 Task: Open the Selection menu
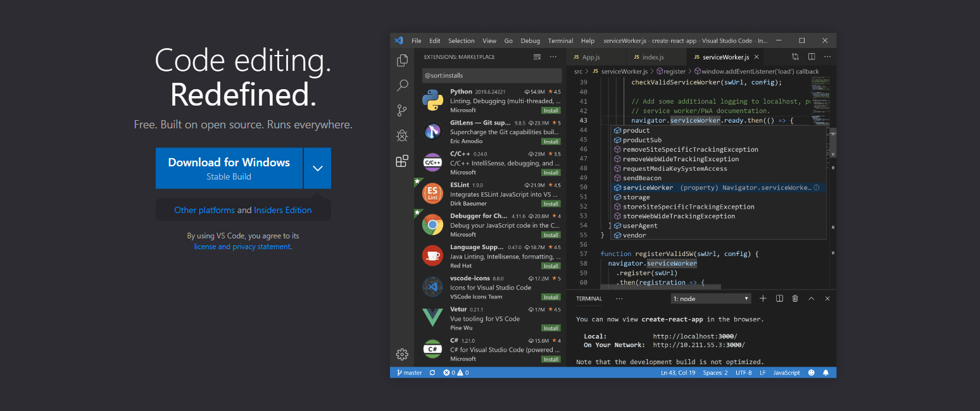pos(462,40)
